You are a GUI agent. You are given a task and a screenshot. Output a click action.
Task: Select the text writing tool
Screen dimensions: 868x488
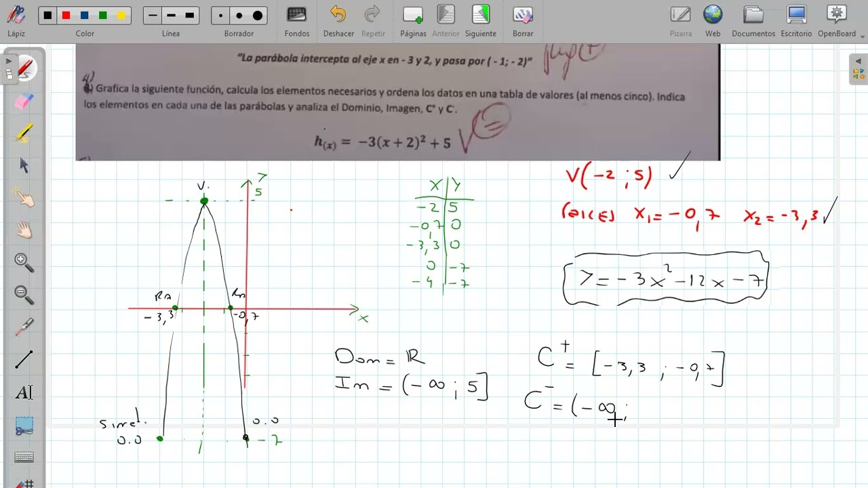(x=24, y=392)
